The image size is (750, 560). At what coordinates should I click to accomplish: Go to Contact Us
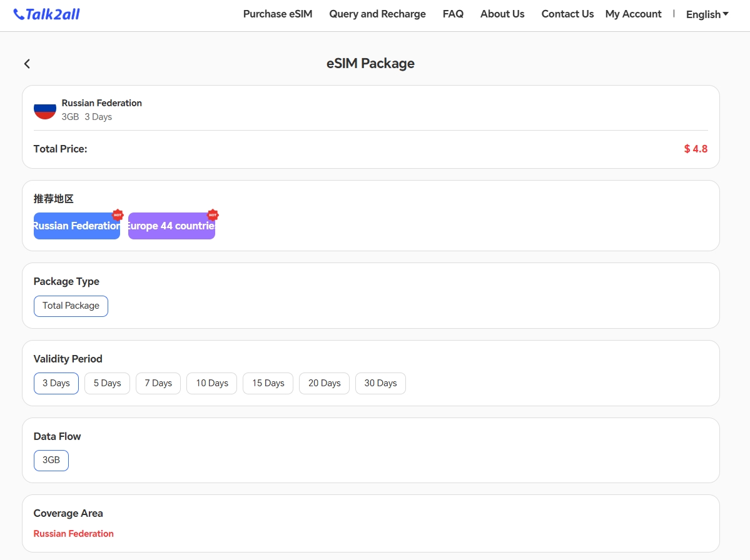567,14
